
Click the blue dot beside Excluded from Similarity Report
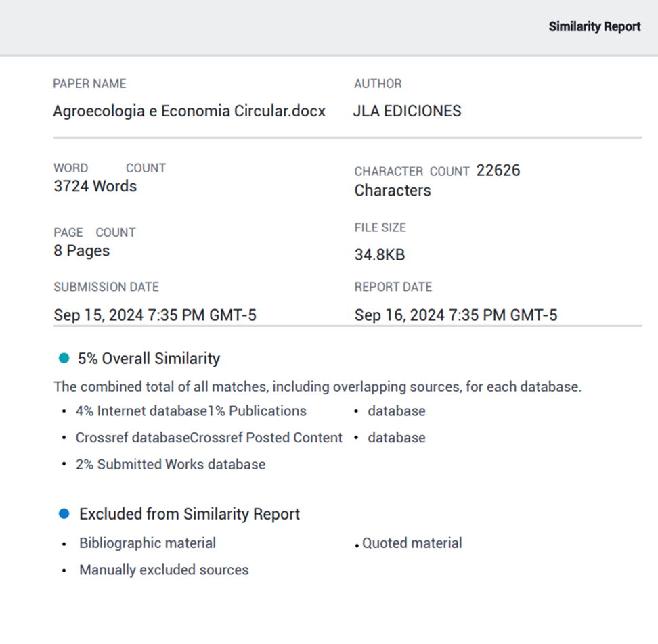[64, 514]
